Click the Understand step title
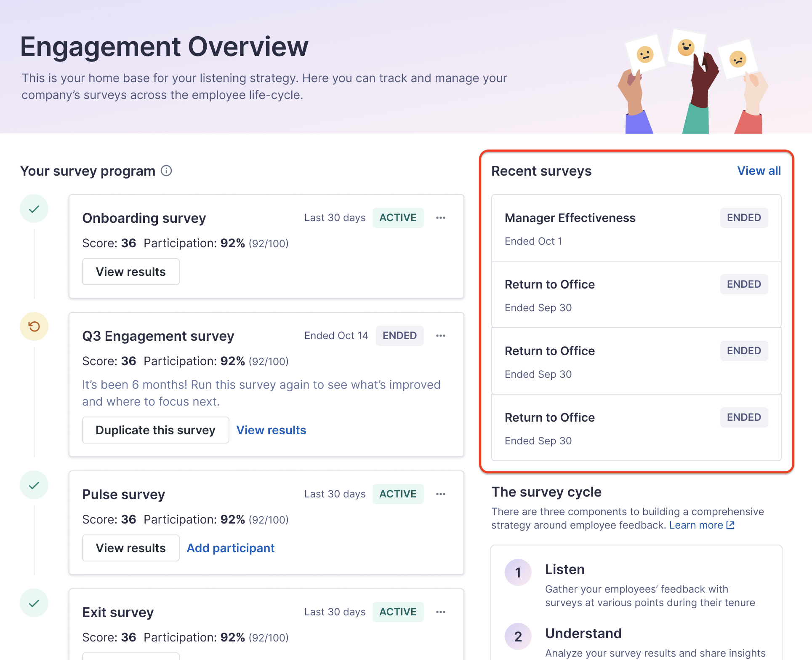 583,633
